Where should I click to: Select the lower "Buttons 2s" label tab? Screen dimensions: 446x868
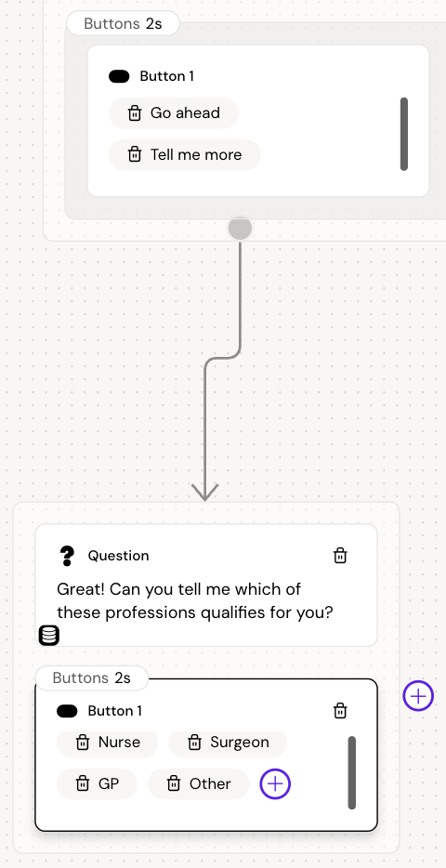pyautogui.click(x=92, y=678)
